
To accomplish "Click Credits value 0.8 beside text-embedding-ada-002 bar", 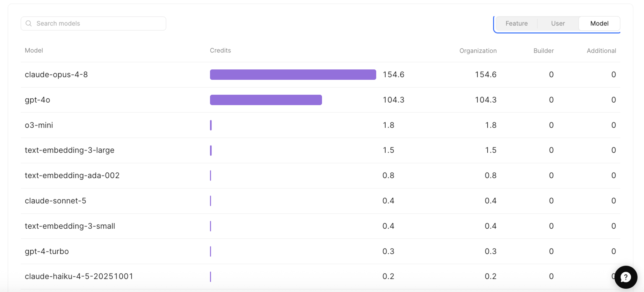I will (x=389, y=175).
